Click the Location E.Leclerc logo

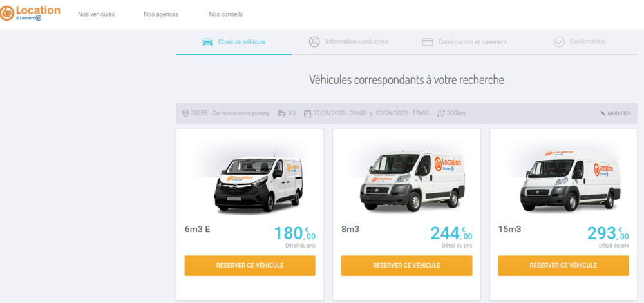click(30, 13)
